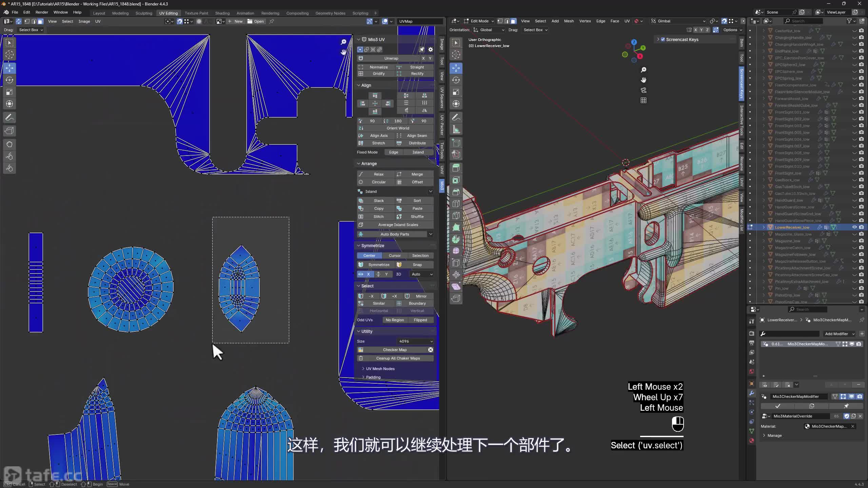
Task: Select the Inset Faces tool in 3D viewport
Action: [x=456, y=180]
